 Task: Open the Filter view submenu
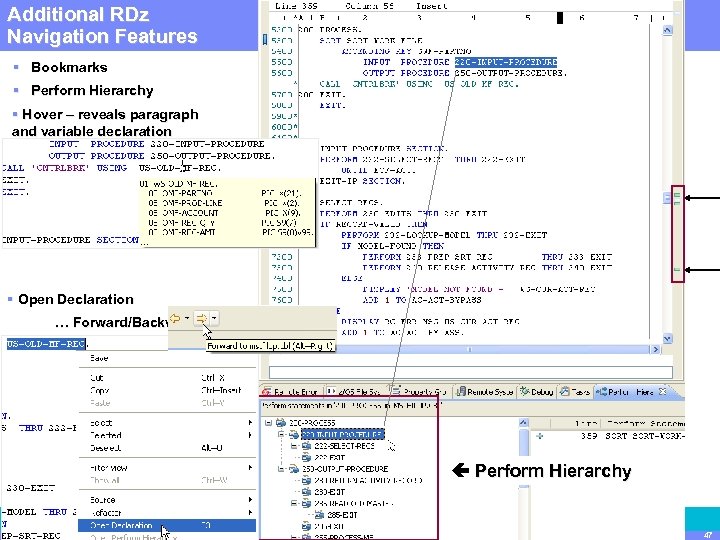(167, 468)
